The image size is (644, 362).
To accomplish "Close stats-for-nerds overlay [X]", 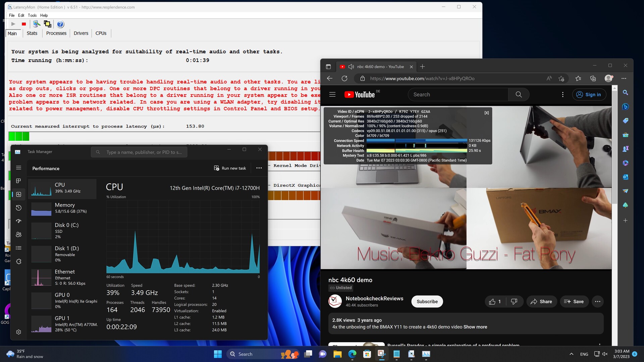I will tap(487, 113).
